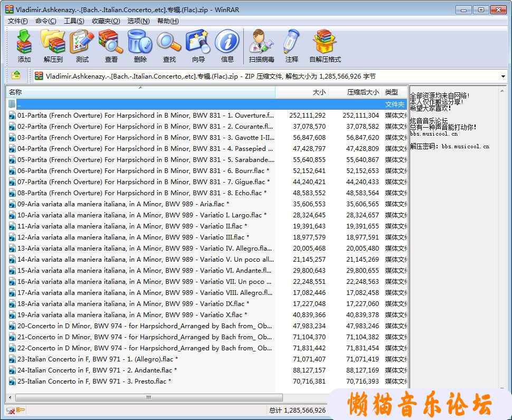This screenshot has height=420, width=512.
Task: Expand the archive path dropdown arrow
Action: click(503, 77)
